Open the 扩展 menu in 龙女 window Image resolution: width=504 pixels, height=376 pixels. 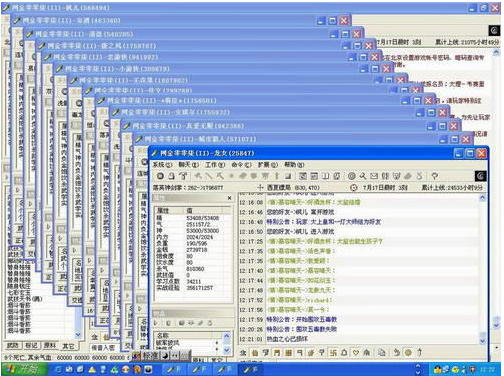tap(268, 165)
